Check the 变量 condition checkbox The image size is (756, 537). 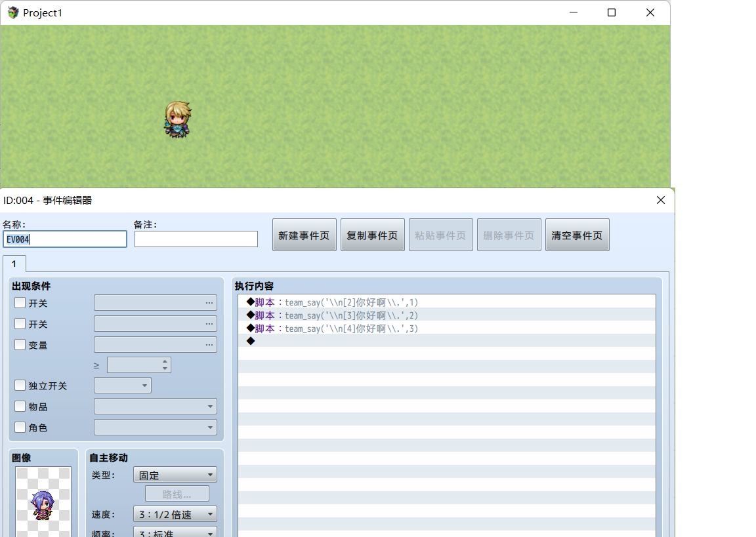[x=20, y=345]
